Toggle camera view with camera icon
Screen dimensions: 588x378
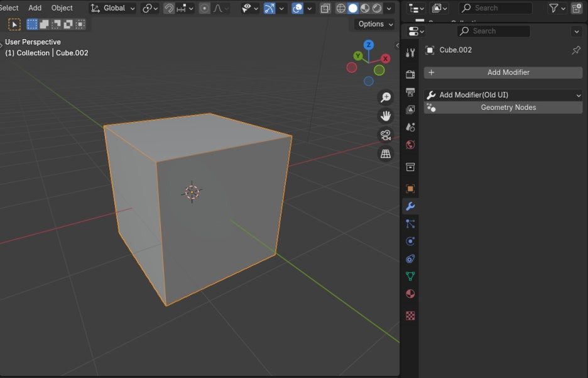386,135
